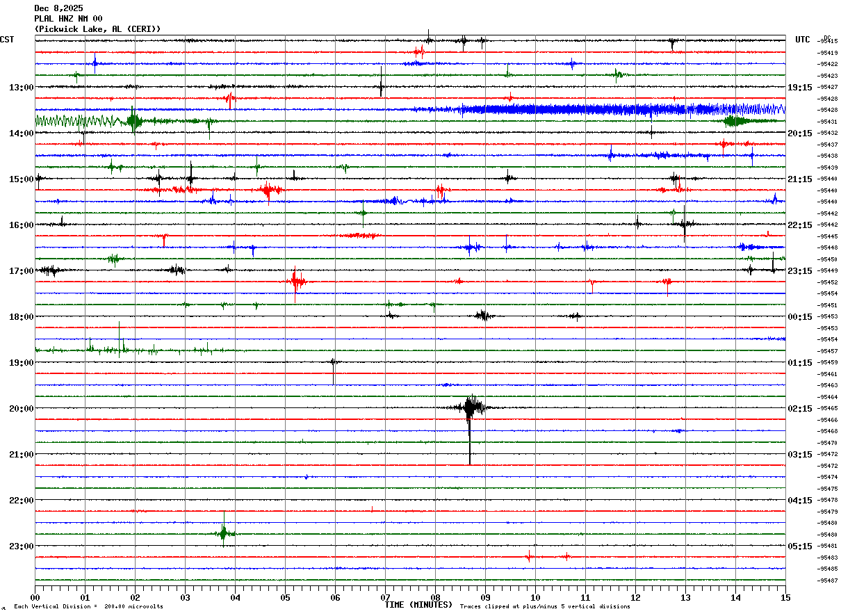This screenshot has width=841, height=616.
Task: Click the "Traces clipped at plus/minus 5 vertical divisions" note
Action: tap(545, 607)
